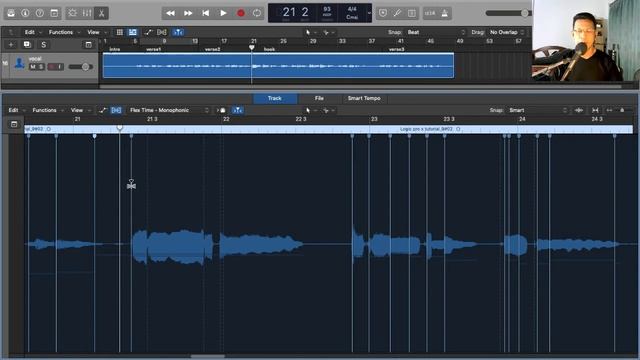Viewport: 640px width, 360px height.
Task: Toggle global tracks button in track header
Action: click(x=88, y=44)
